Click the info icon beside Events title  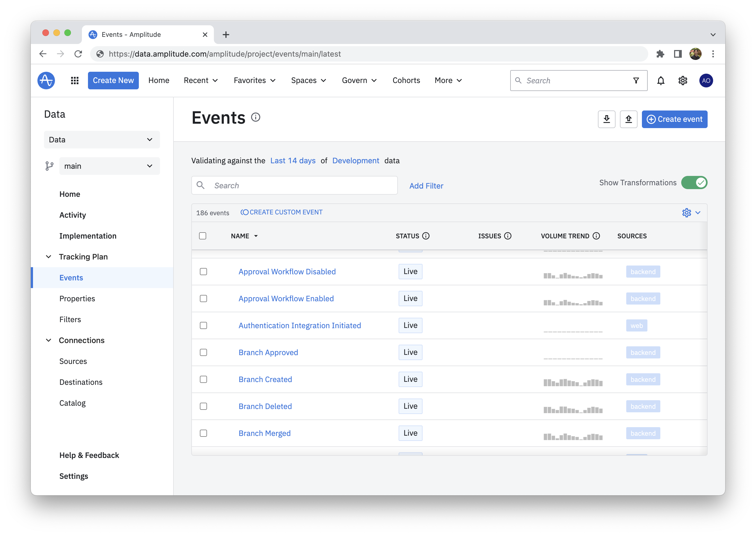255,117
